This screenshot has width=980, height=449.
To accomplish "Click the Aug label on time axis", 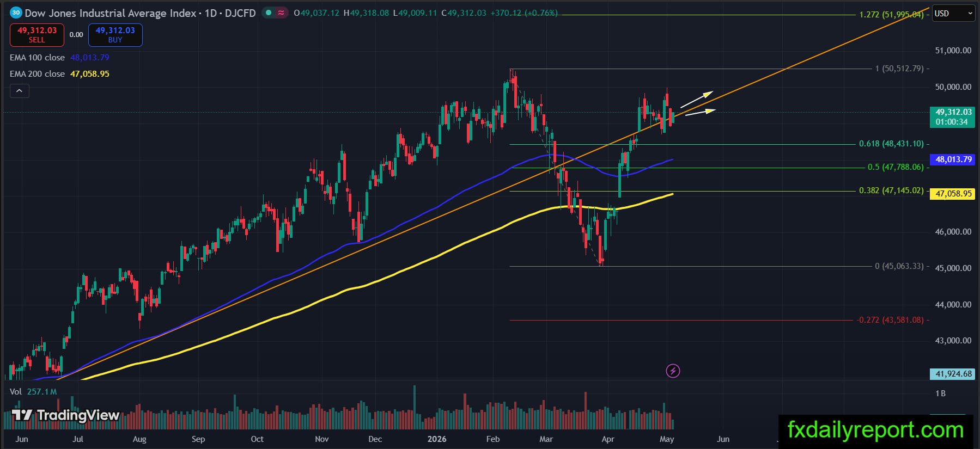I will (139, 439).
